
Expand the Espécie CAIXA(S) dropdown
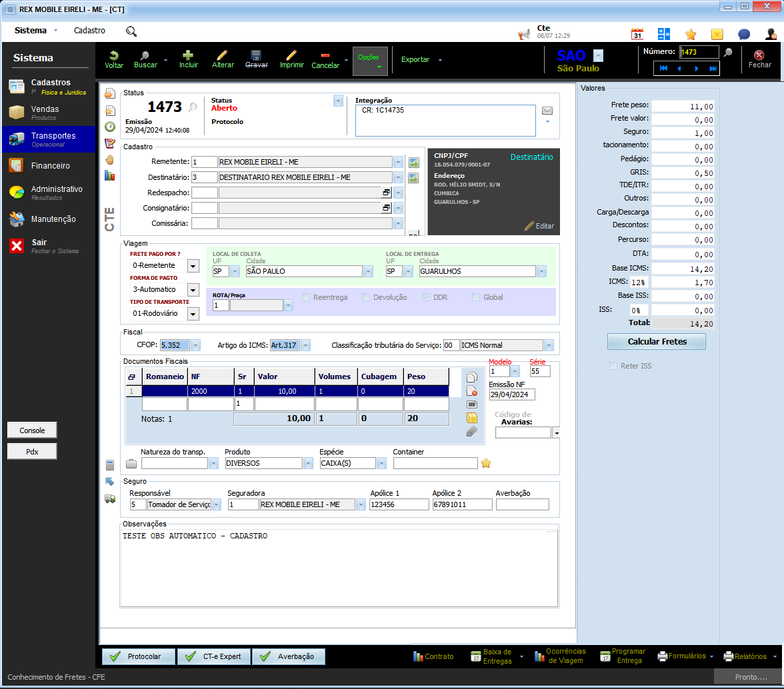[381, 463]
